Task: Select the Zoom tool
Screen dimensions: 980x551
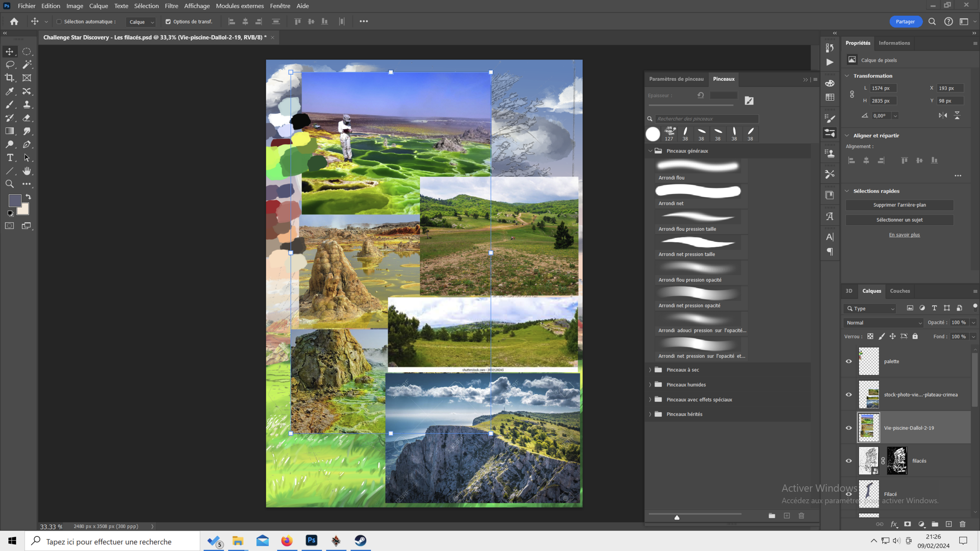Action: pyautogui.click(x=9, y=184)
